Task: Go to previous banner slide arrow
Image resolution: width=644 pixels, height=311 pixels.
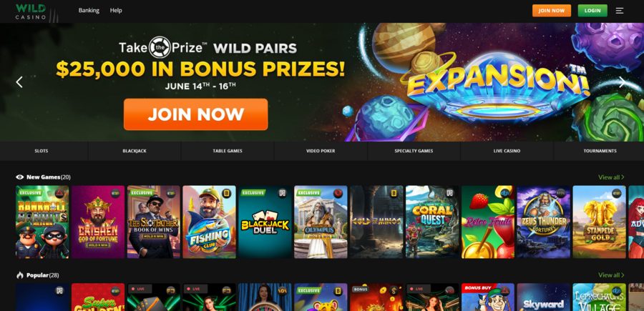Action: click(x=19, y=82)
